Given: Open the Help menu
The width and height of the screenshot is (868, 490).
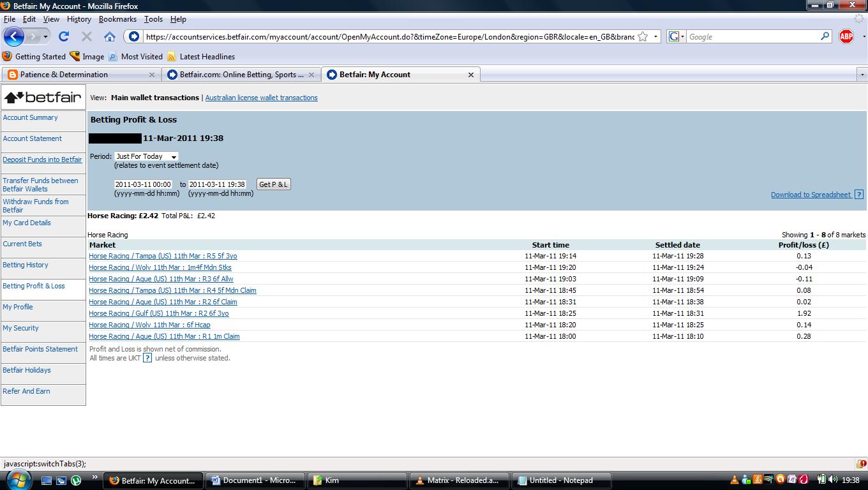Looking at the screenshot, I should (x=178, y=19).
